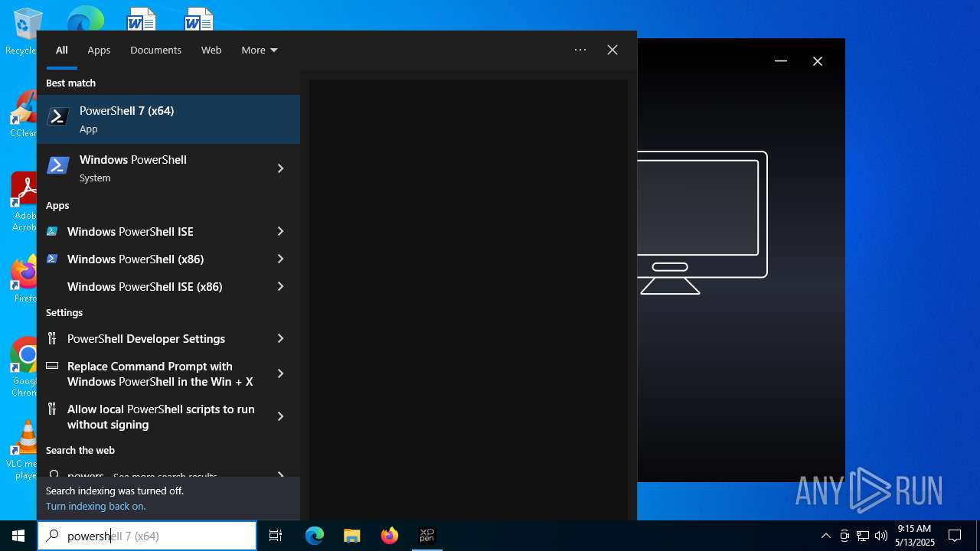
Task: Open File Explorer from the taskbar
Action: tap(351, 536)
